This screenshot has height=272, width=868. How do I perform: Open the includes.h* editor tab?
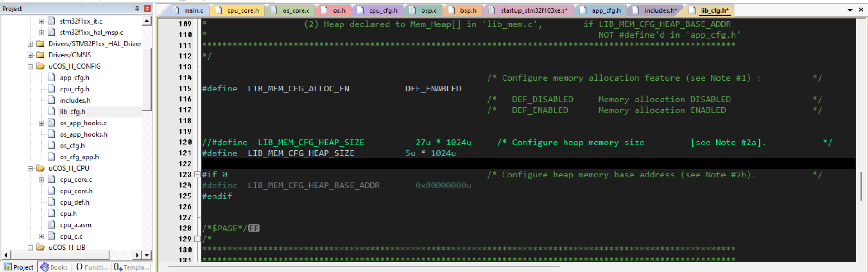click(x=655, y=10)
